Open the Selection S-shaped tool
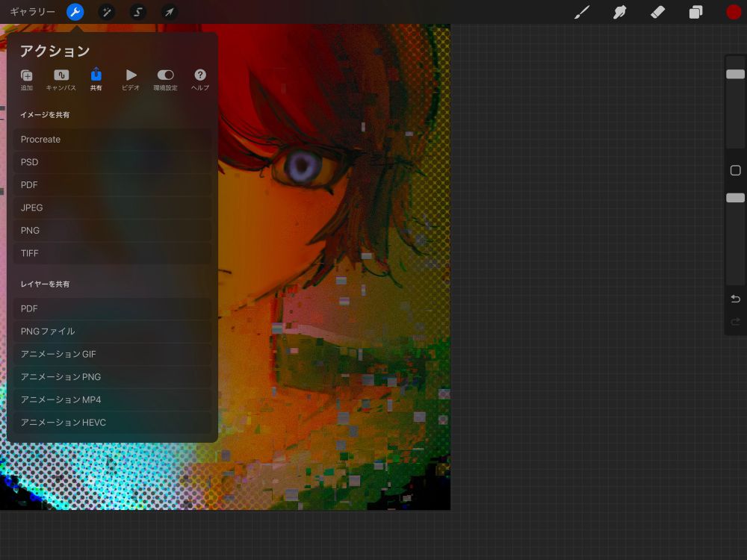Image resolution: width=747 pixels, height=560 pixels. click(x=138, y=12)
